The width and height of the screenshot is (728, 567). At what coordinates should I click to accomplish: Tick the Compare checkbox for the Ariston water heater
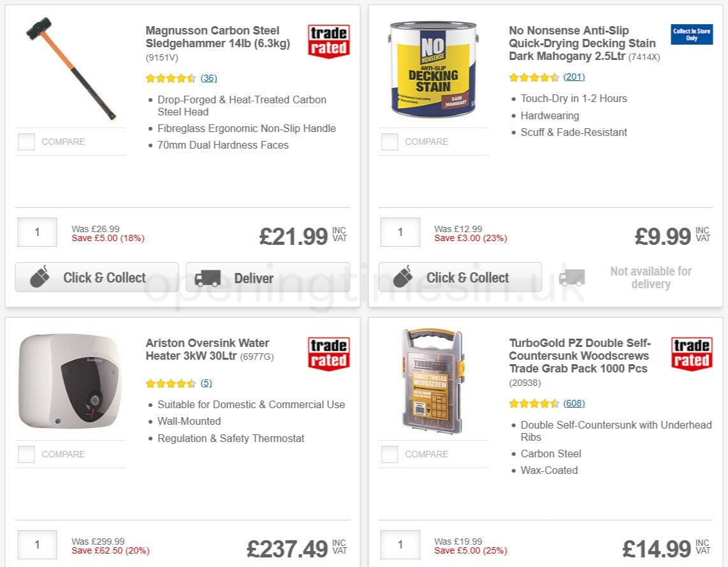tap(26, 454)
